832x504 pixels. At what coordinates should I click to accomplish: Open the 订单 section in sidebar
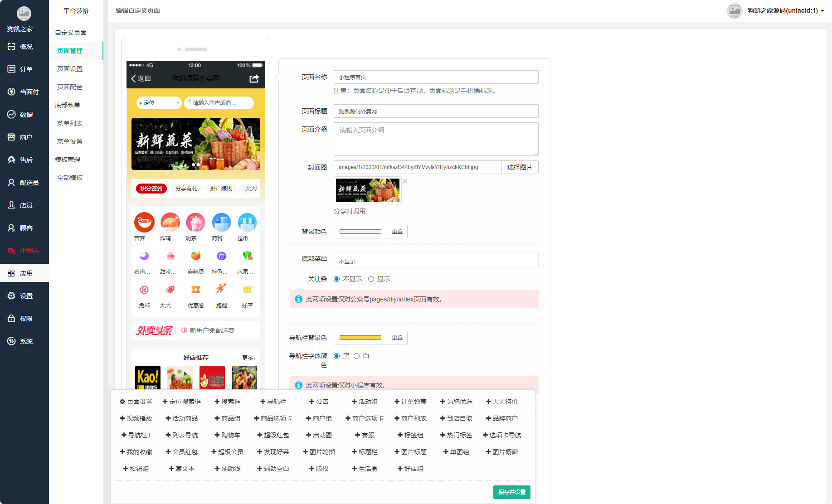point(24,69)
